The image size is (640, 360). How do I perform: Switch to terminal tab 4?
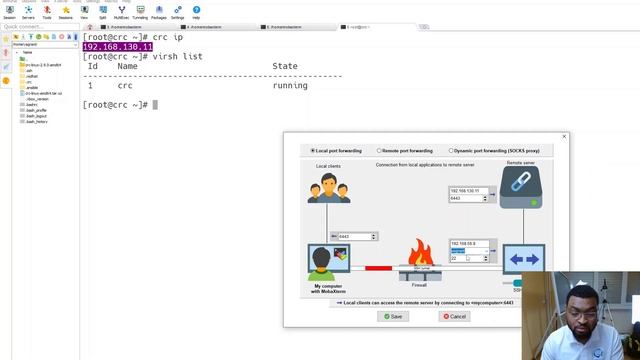[x=203, y=27]
